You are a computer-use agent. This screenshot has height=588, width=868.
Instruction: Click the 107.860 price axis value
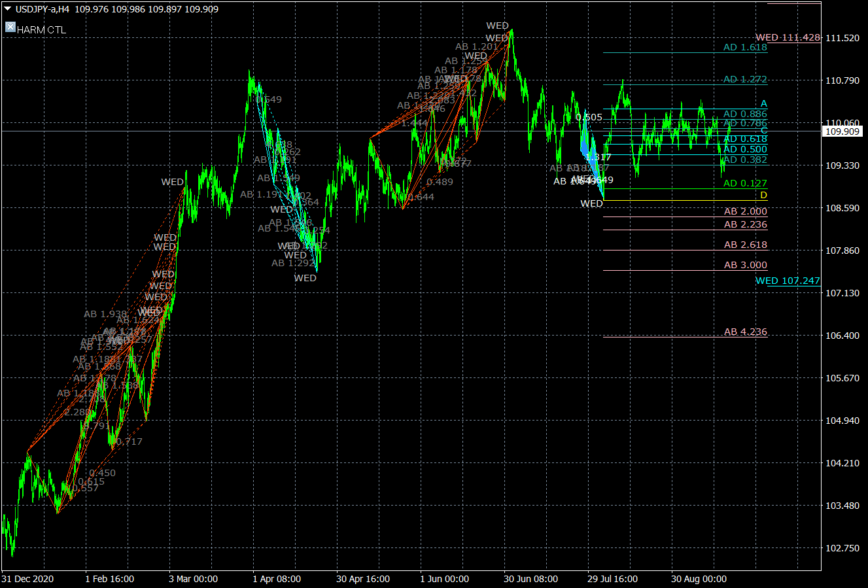pyautogui.click(x=842, y=251)
